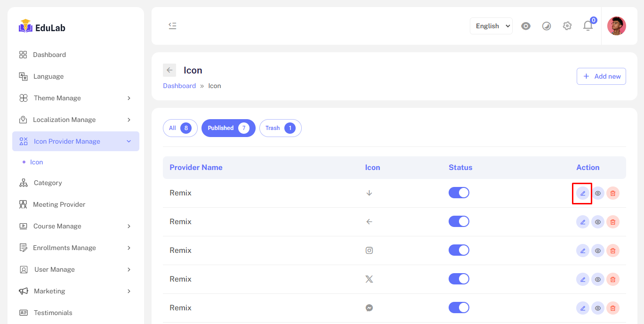The width and height of the screenshot is (644, 324).
Task: Open the English language dropdown
Action: 491,26
